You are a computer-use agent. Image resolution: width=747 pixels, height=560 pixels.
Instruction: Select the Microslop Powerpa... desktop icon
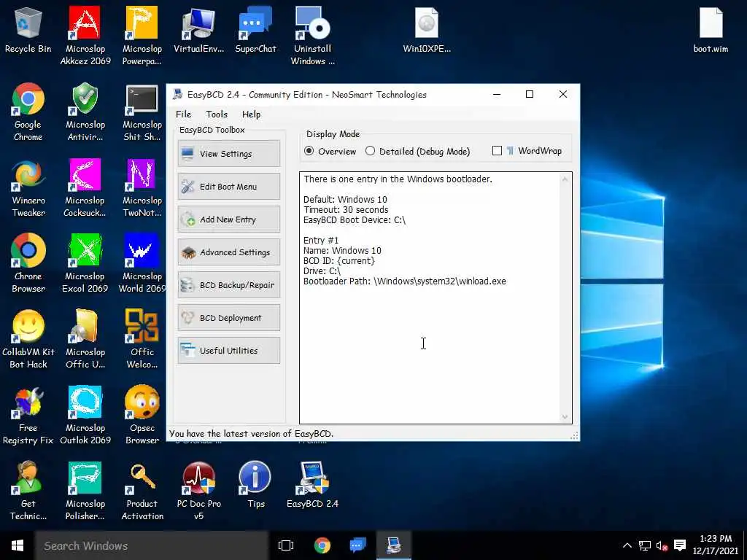click(142, 36)
